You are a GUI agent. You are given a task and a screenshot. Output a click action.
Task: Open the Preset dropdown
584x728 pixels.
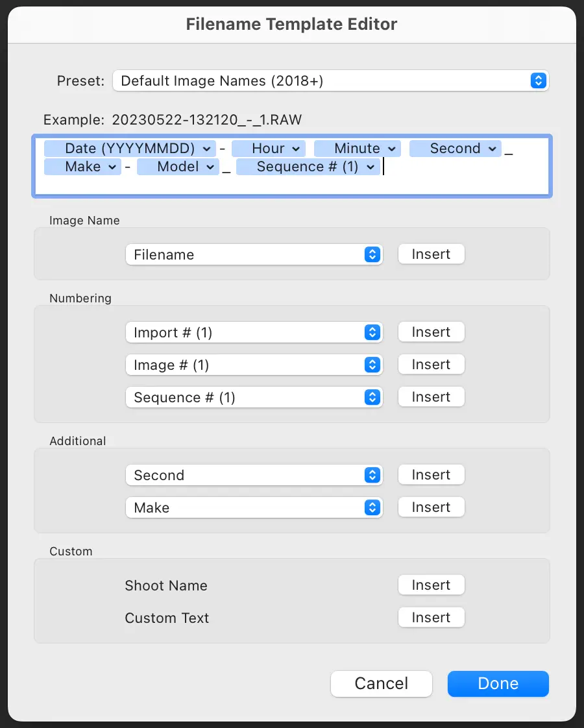[x=537, y=80]
